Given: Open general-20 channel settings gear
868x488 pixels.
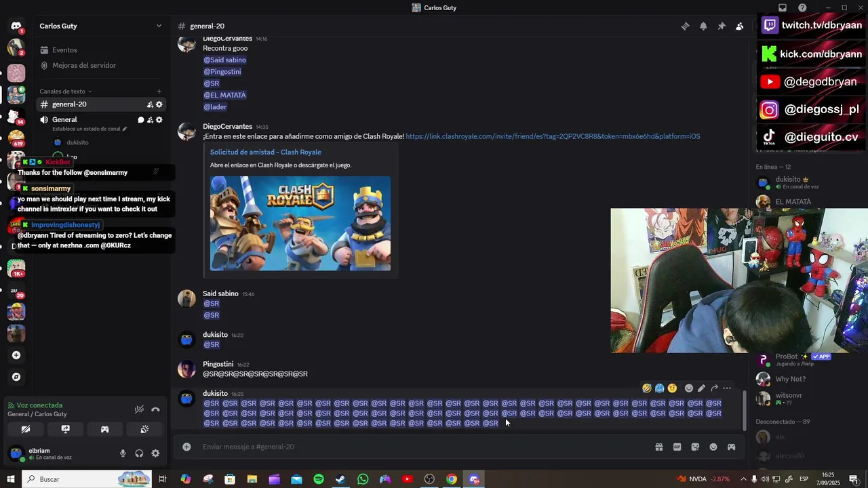Looking at the screenshot, I should 159,104.
